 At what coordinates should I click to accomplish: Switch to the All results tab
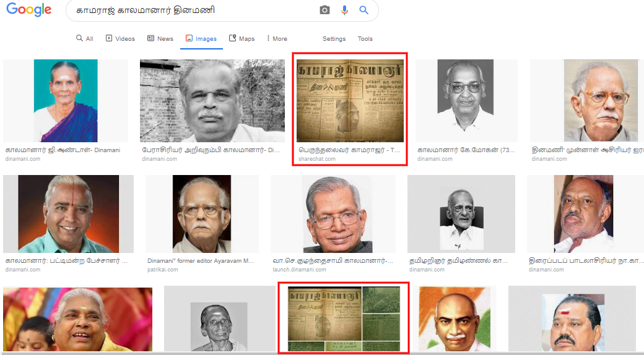pos(85,38)
